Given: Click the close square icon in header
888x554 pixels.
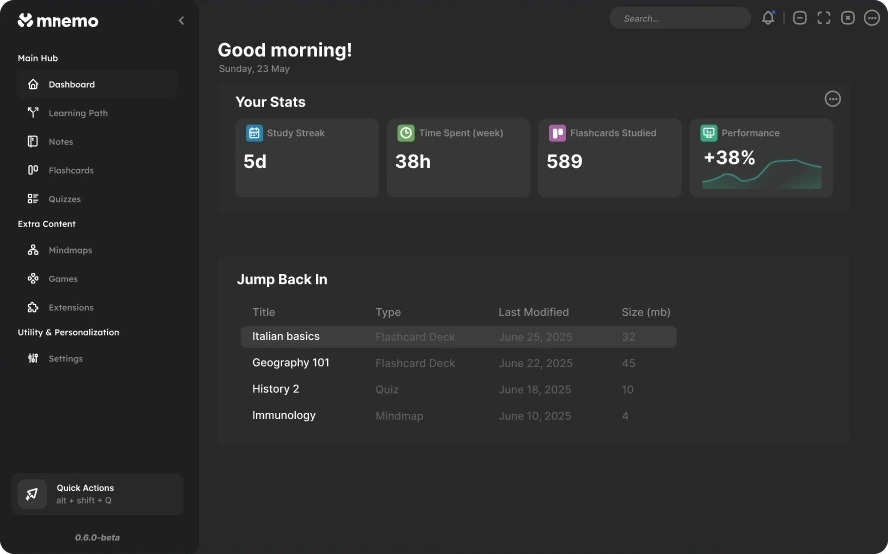Looking at the screenshot, I should pyautogui.click(x=848, y=18).
